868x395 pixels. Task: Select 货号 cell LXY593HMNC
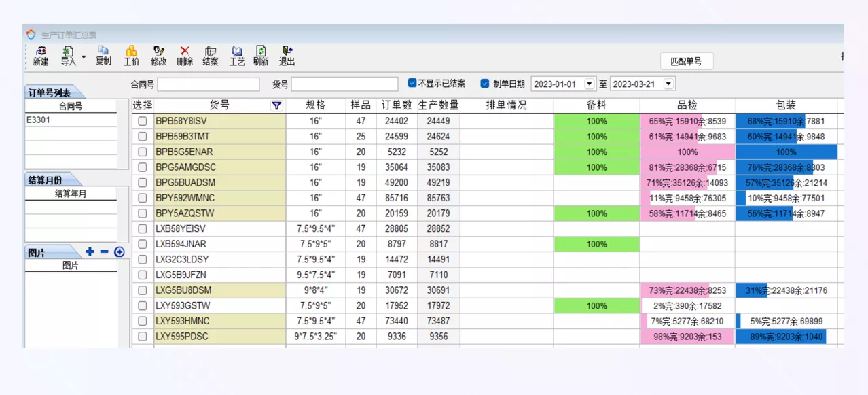click(x=220, y=321)
